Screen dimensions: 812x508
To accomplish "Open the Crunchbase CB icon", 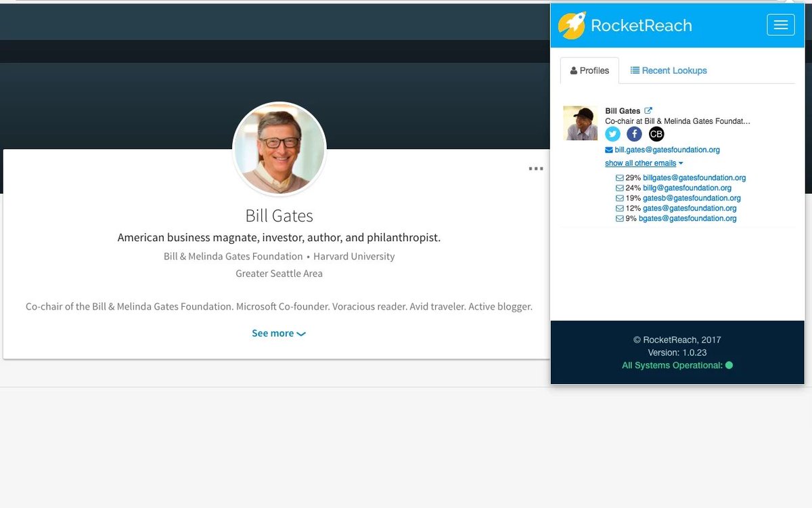I will [656, 134].
